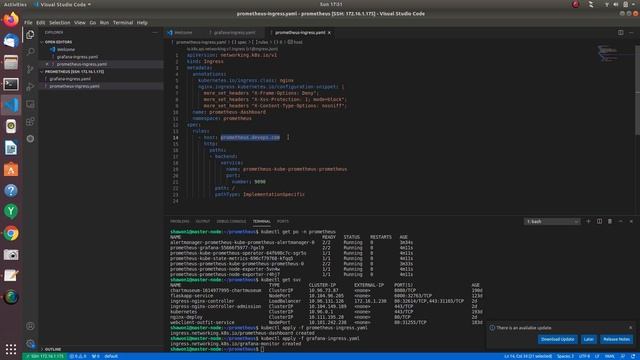This screenshot has height=360, width=640.
Task: Open Terminal app from the dock
Action: click(x=11, y=84)
